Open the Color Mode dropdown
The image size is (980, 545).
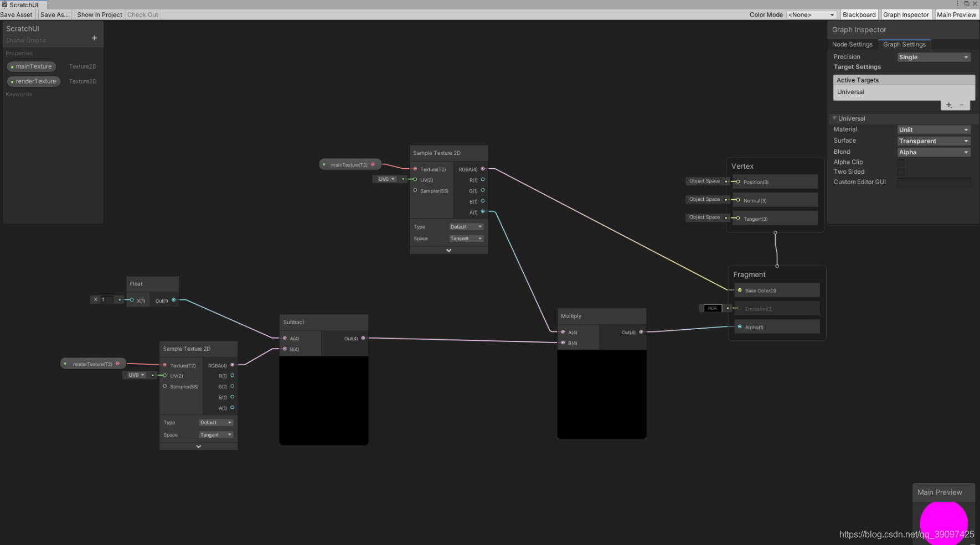pyautogui.click(x=812, y=14)
